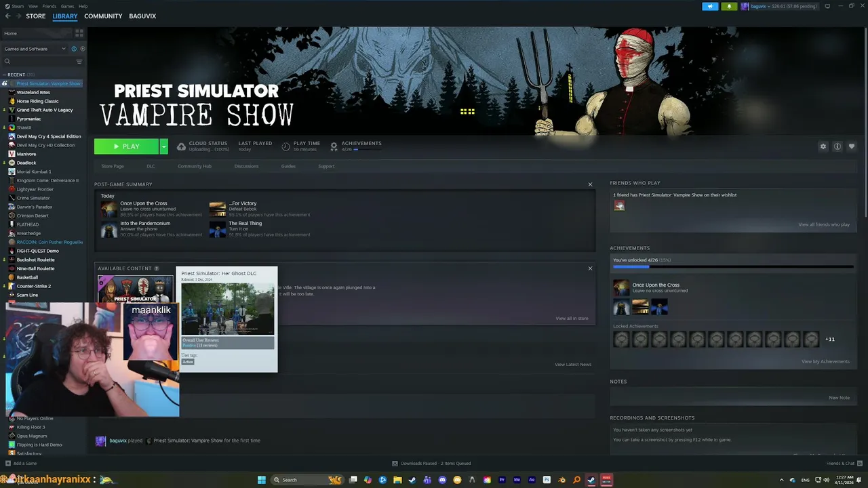Select Devil May Cry 4 Special Edition
The image size is (868, 488).
49,136
